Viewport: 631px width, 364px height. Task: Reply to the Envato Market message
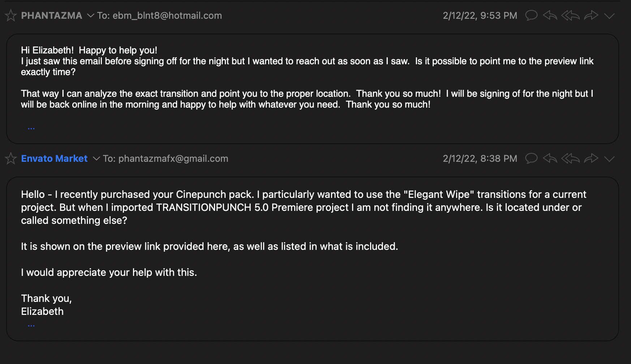[x=550, y=159]
